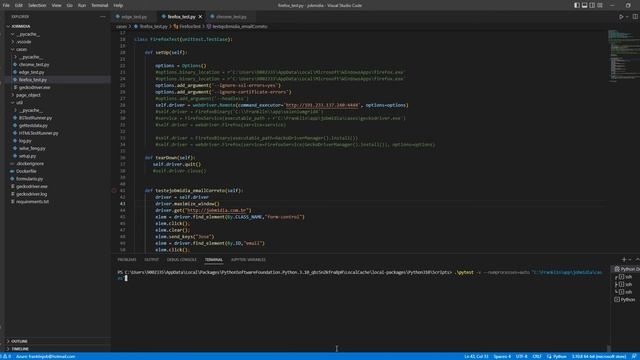The image size is (640, 360).
Task: Open the Explorer more actions ellipsis
Action: [102, 17]
